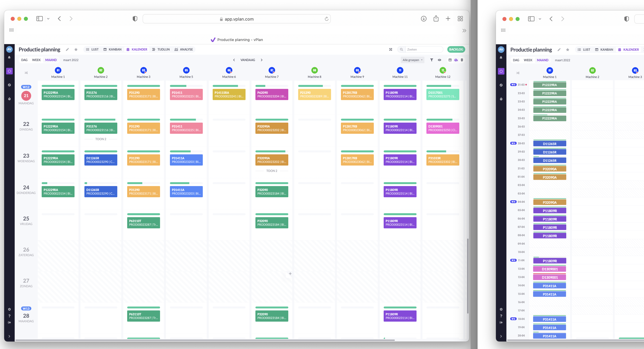Toggle the eye visibility icon
Image resolution: width=644 pixels, height=349 pixels.
439,60
